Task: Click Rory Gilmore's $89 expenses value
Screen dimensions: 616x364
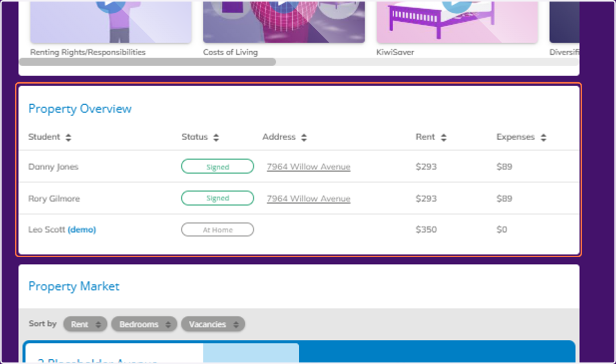Action: [504, 199]
